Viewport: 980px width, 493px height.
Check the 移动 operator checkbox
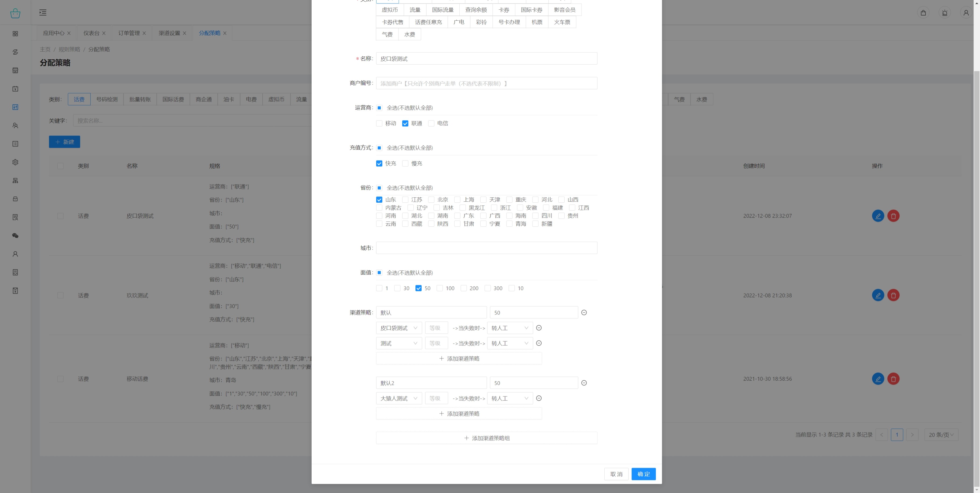pos(379,124)
